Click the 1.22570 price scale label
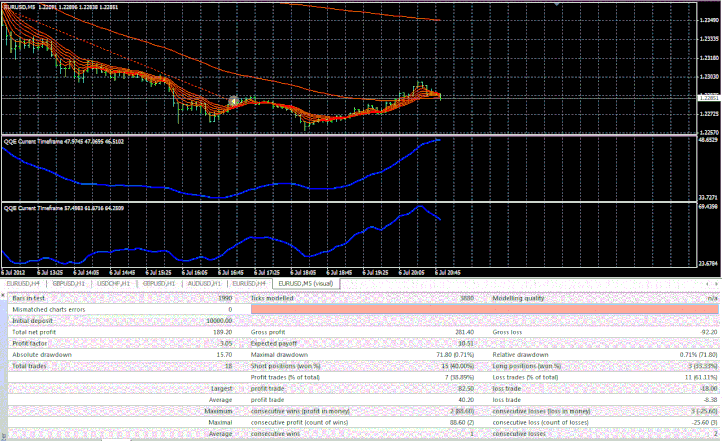Viewport: 722px width, 441px height. click(x=709, y=133)
